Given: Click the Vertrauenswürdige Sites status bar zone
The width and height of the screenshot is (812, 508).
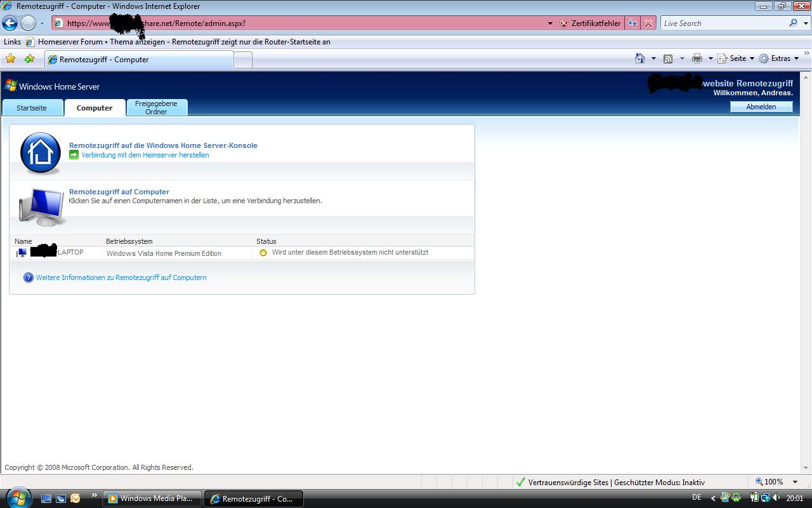Looking at the screenshot, I should point(617,482).
